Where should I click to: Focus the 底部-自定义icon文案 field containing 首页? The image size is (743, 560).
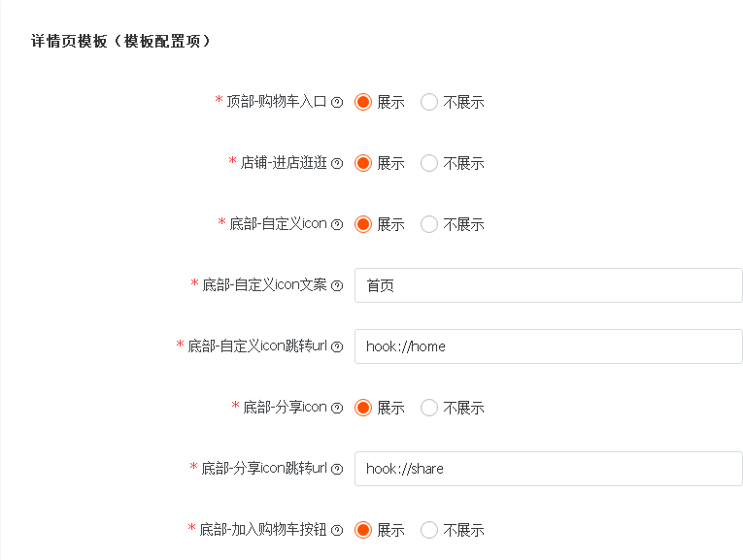click(548, 285)
